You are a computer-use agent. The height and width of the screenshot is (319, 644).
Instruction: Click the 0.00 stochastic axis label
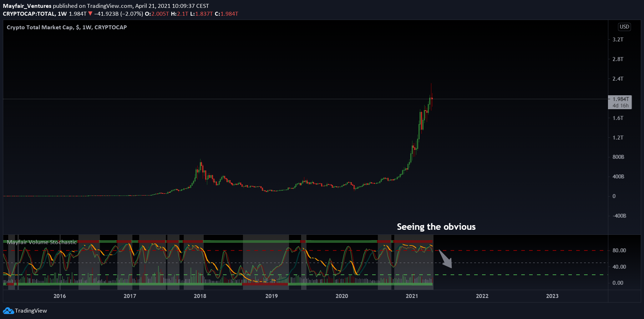618,283
